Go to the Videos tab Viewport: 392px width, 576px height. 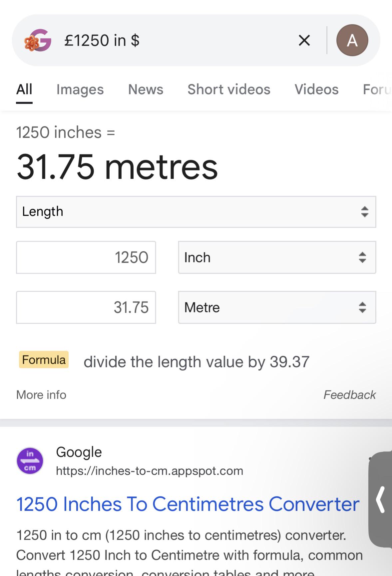coord(316,89)
